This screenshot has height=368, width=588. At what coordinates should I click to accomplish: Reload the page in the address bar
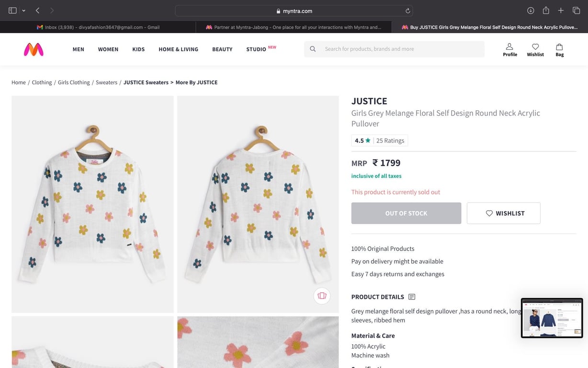(x=408, y=11)
